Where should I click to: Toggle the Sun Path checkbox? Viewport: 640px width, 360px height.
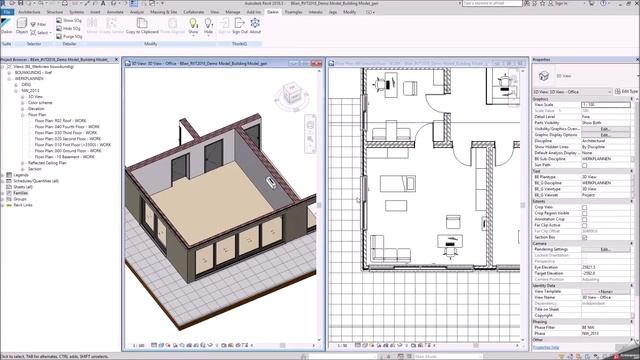pos(584,165)
